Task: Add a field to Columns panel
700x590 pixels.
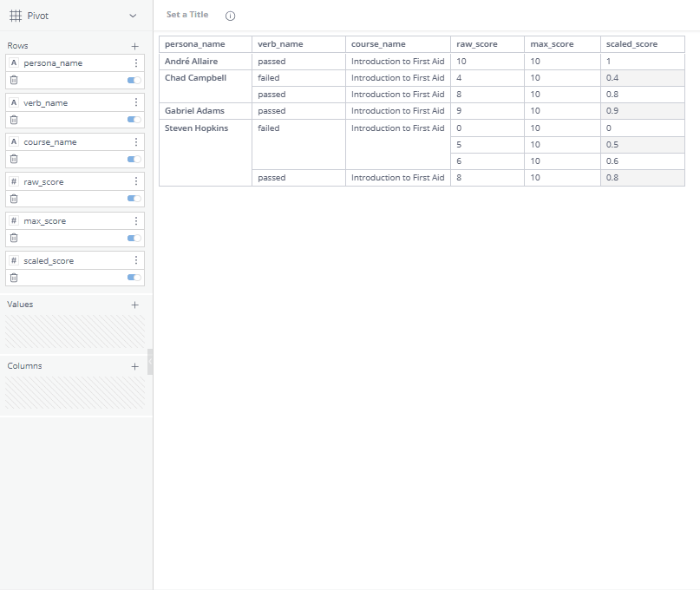Action: point(134,366)
